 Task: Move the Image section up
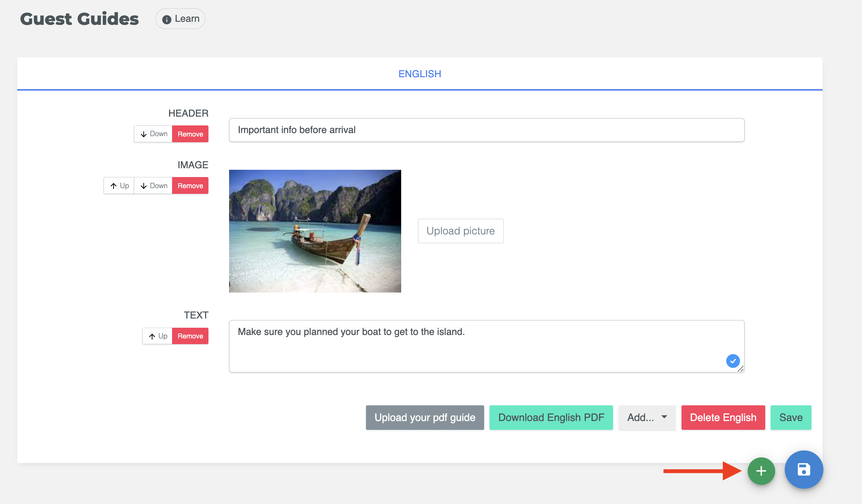coord(119,185)
